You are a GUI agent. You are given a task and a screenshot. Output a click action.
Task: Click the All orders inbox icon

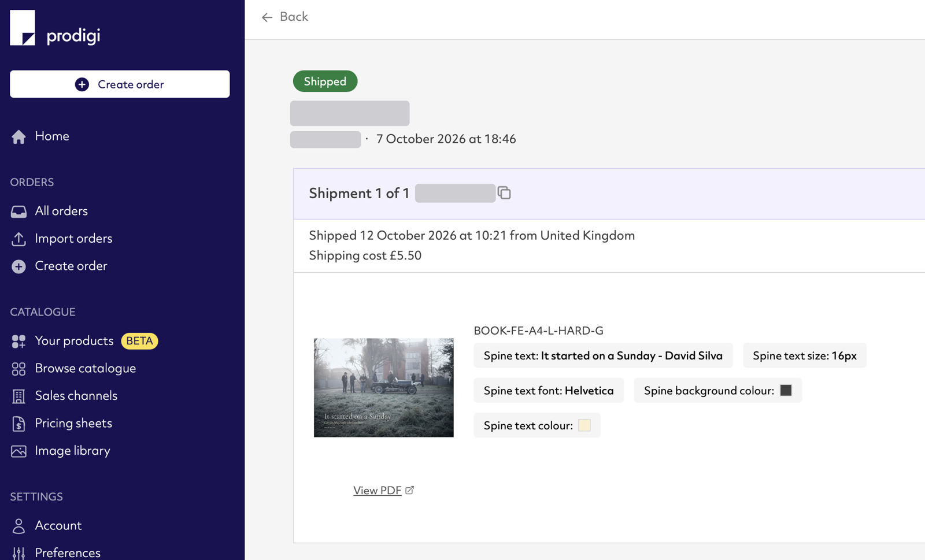click(x=18, y=212)
